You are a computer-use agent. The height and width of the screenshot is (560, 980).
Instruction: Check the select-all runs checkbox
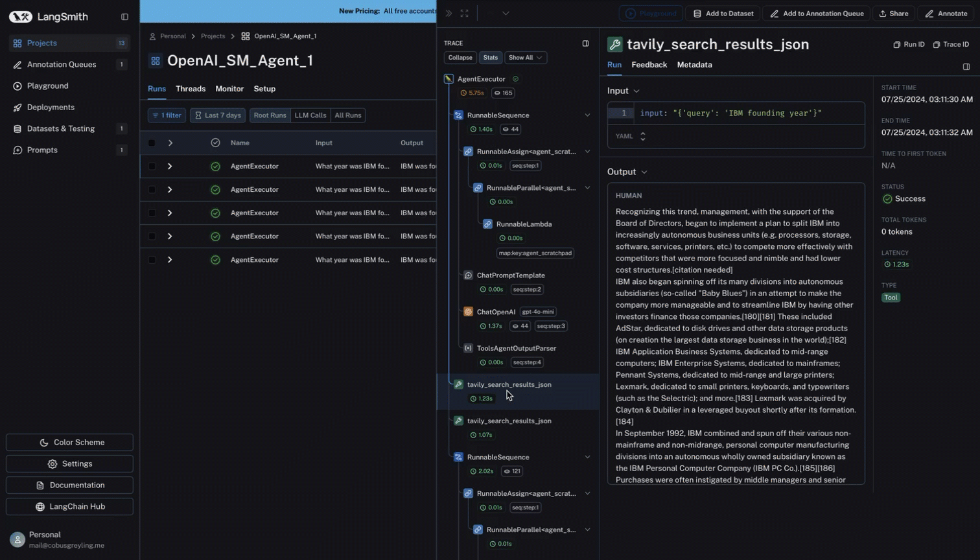(152, 143)
